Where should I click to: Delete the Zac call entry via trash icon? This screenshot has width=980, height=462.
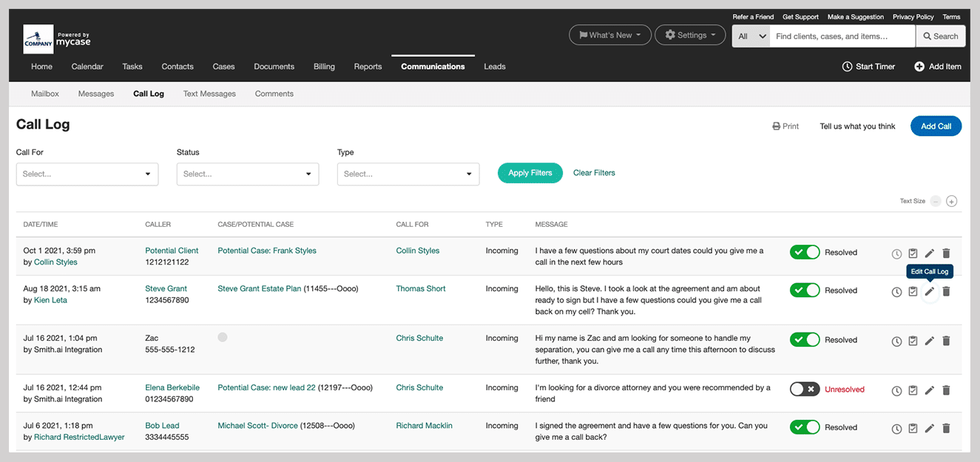[x=946, y=340]
